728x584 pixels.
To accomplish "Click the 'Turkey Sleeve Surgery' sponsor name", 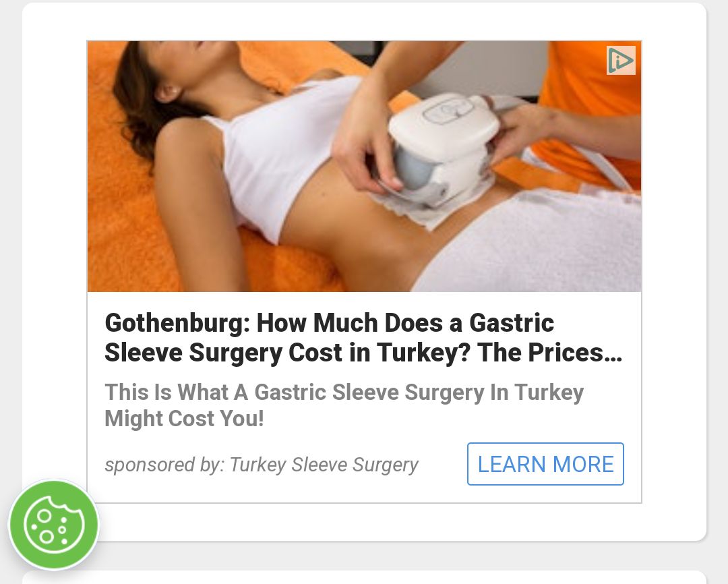I will point(324,465).
